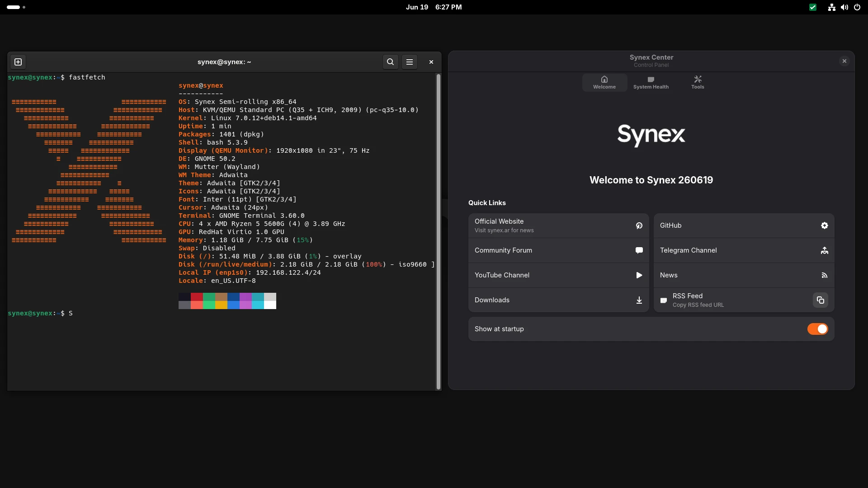Click the terminal search icon
The height and width of the screenshot is (488, 868).
pos(390,62)
